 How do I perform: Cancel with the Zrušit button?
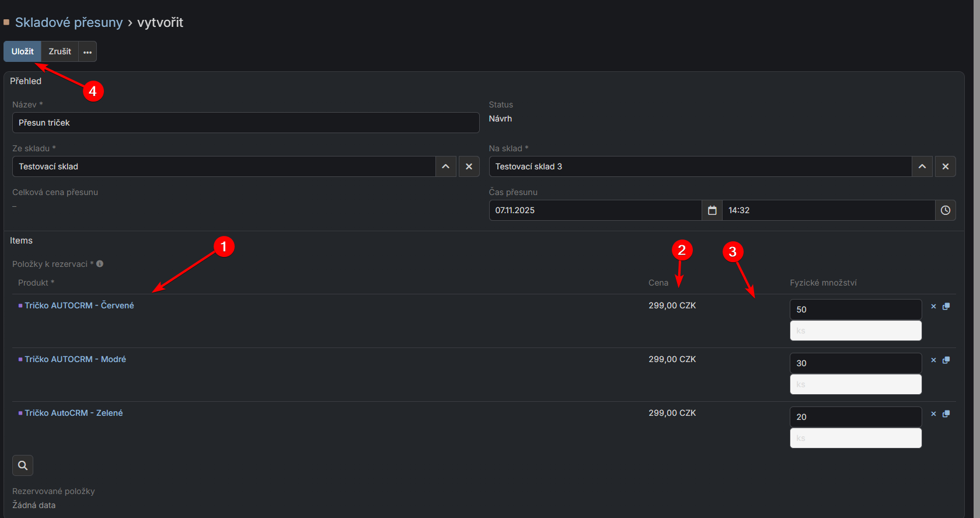coord(60,51)
